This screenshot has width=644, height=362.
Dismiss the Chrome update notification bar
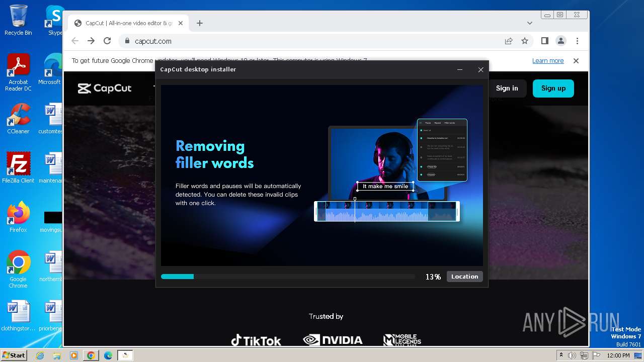(x=576, y=61)
